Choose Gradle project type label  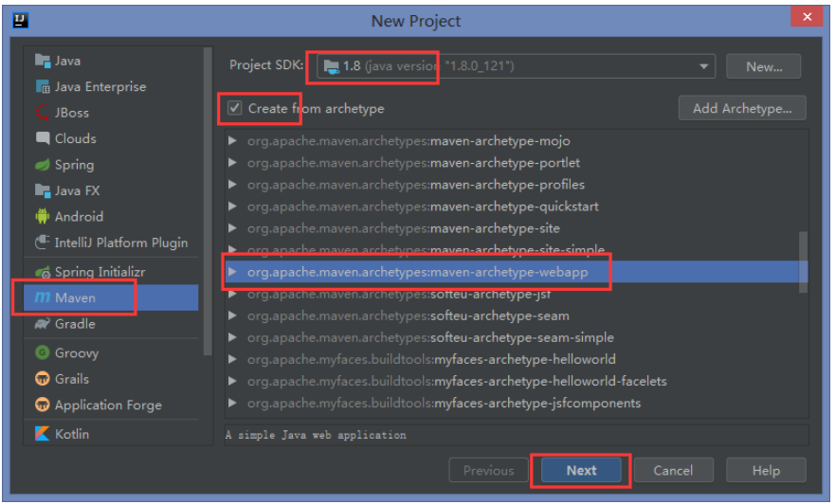coord(75,324)
